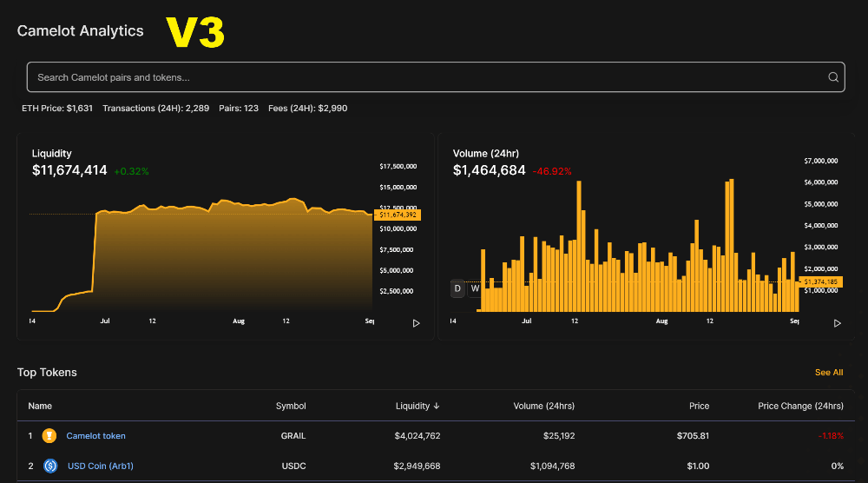Click the tallest volume bar near 12 July
Viewport: 868px width, 483px height.
579,246
